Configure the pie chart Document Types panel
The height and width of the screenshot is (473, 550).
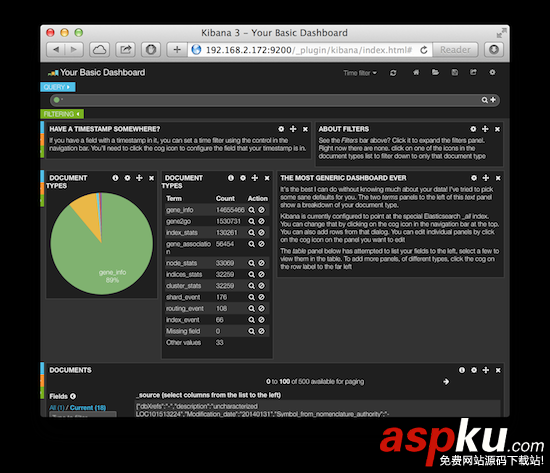pos(127,178)
